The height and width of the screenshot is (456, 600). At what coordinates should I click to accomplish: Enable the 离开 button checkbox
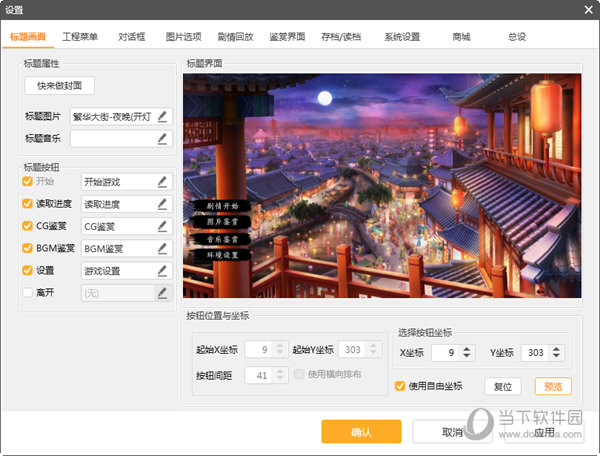[x=28, y=292]
